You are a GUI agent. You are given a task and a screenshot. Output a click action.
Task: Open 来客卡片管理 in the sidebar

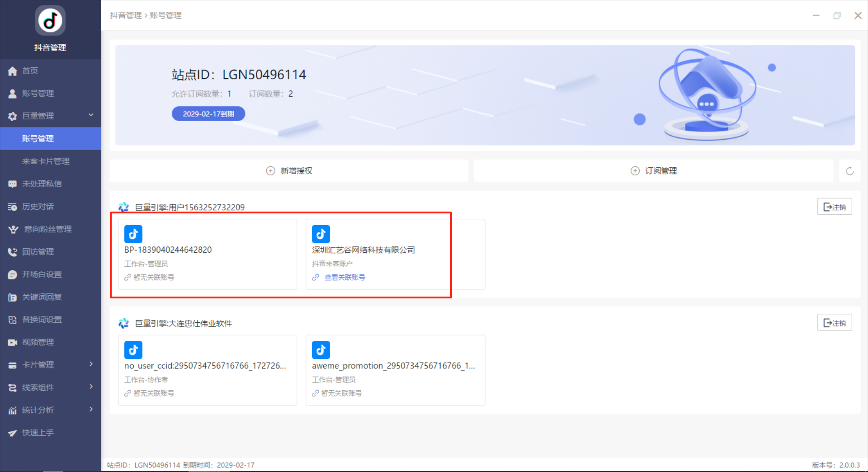(x=46, y=161)
